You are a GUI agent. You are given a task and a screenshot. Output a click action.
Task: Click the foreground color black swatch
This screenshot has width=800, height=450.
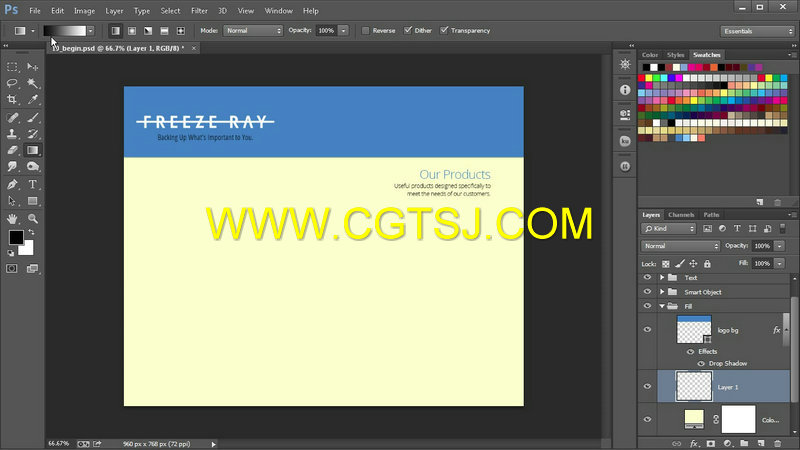pyautogui.click(x=15, y=237)
